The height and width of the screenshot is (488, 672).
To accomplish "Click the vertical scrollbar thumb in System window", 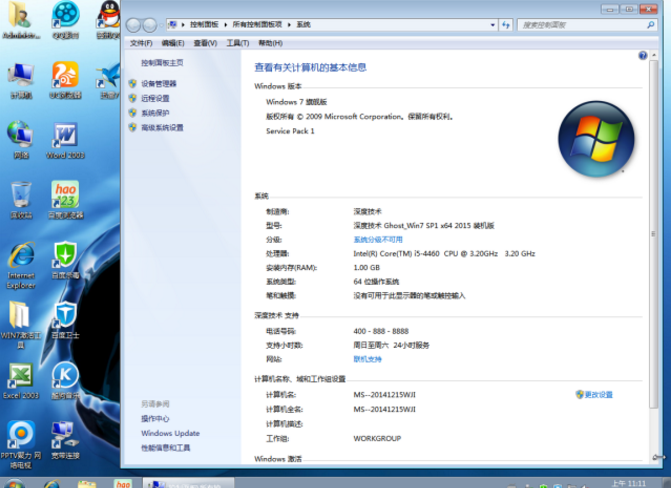I will 654,234.
